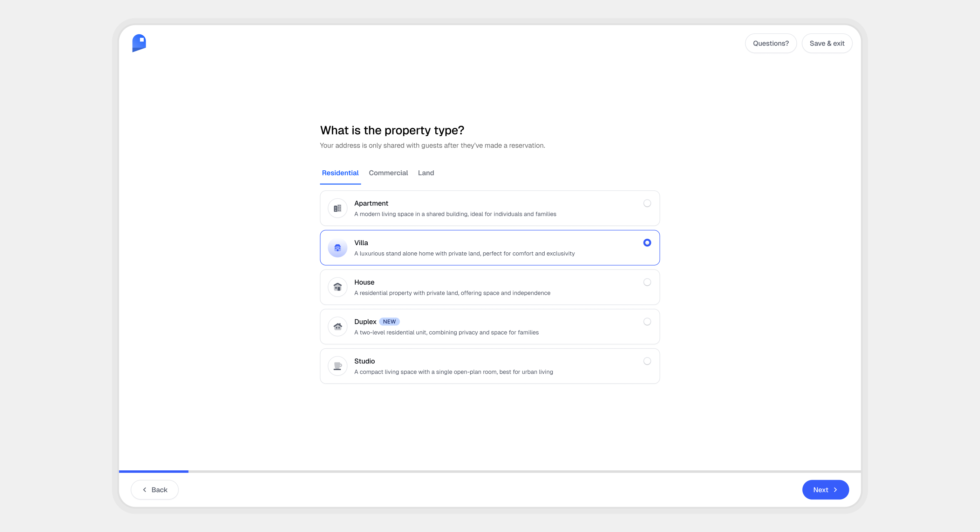Click the "House" title text
980x532 pixels.
(364, 282)
